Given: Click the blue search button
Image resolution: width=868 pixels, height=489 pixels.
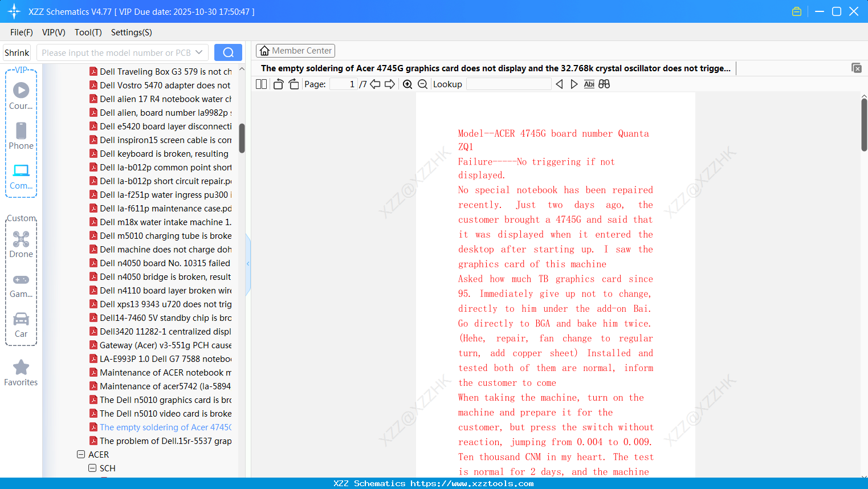Looking at the screenshot, I should pyautogui.click(x=228, y=52).
